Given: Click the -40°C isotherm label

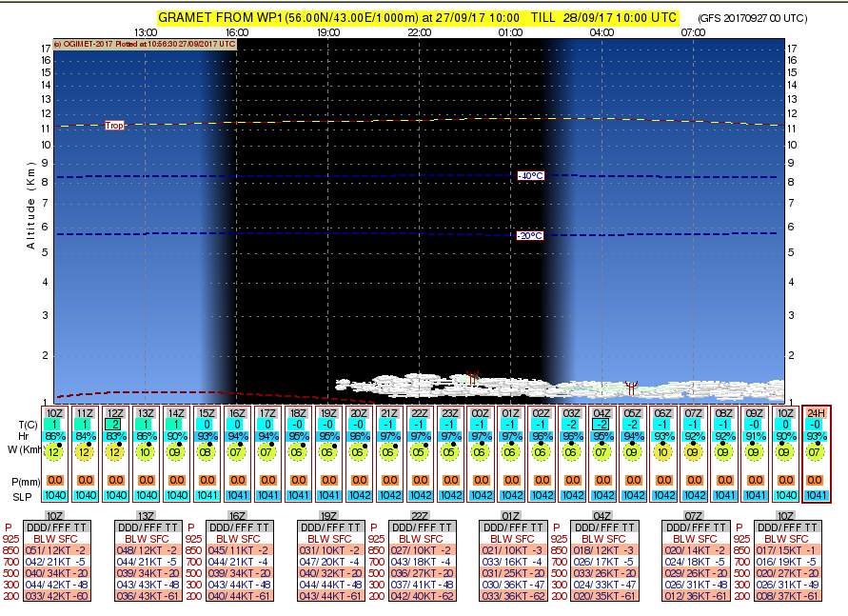Looking at the screenshot, I should coord(530,176).
